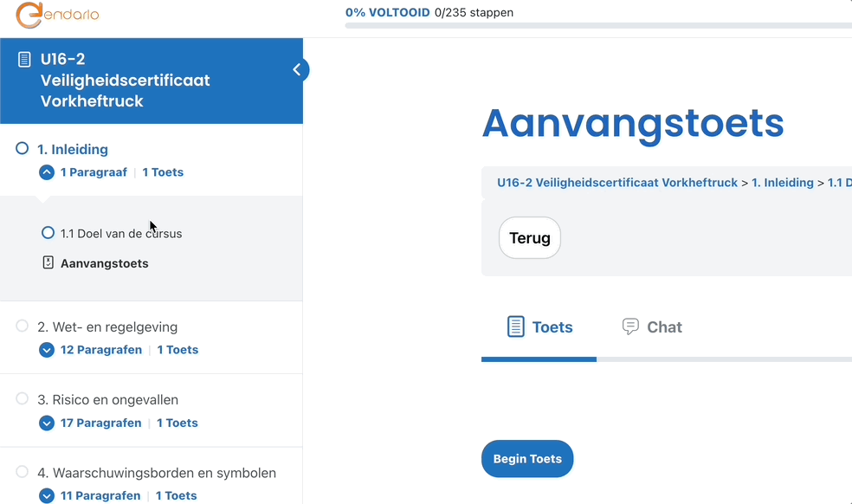Collapse the sidebar with the arrow icon
Viewport: 852px width, 504px height.
click(x=297, y=69)
